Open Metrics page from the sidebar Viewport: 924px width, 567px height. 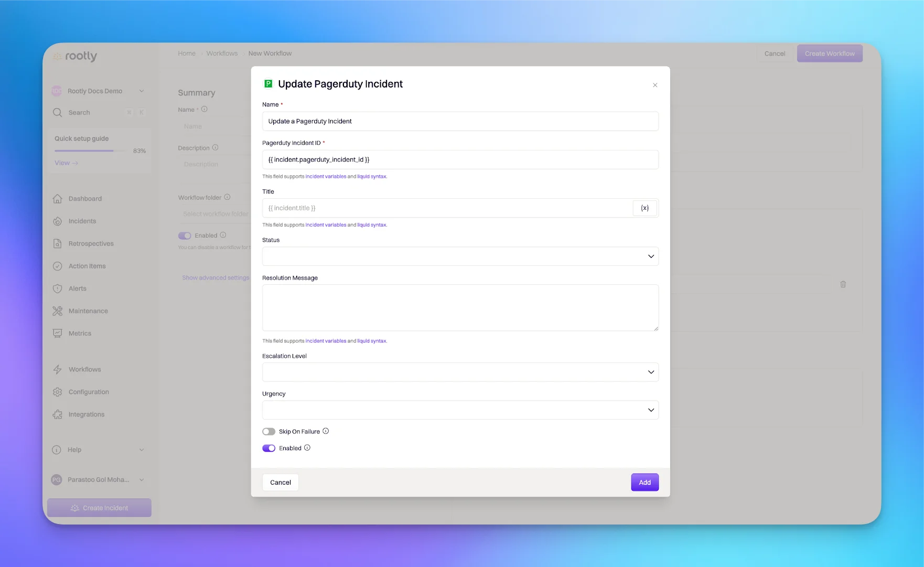pos(80,334)
